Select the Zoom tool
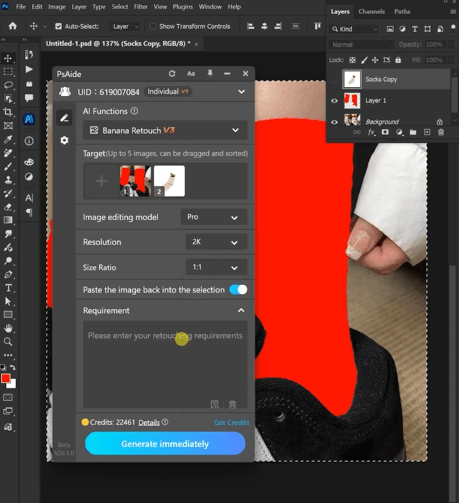459x503 pixels. click(x=8, y=341)
